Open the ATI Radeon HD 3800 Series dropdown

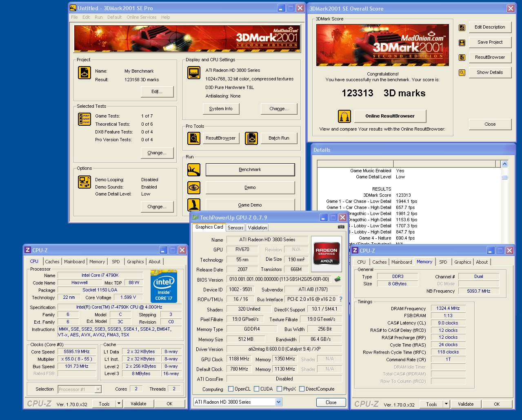click(278, 402)
